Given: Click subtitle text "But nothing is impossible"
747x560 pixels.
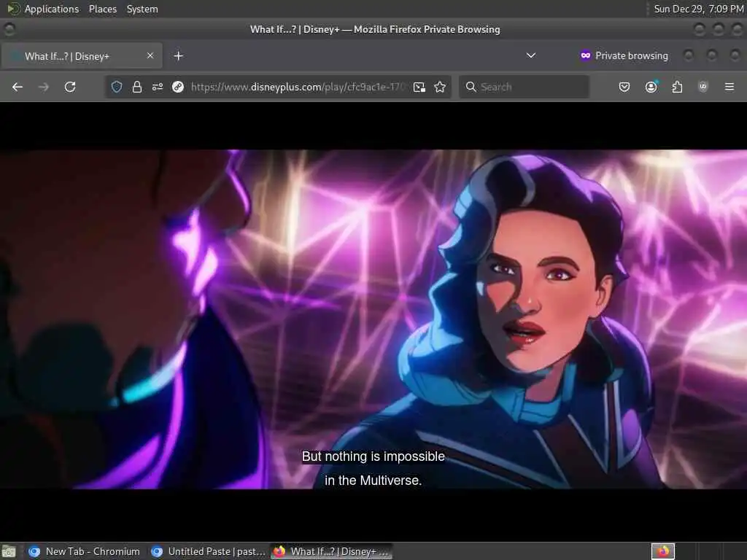Looking at the screenshot, I should tap(373, 456).
